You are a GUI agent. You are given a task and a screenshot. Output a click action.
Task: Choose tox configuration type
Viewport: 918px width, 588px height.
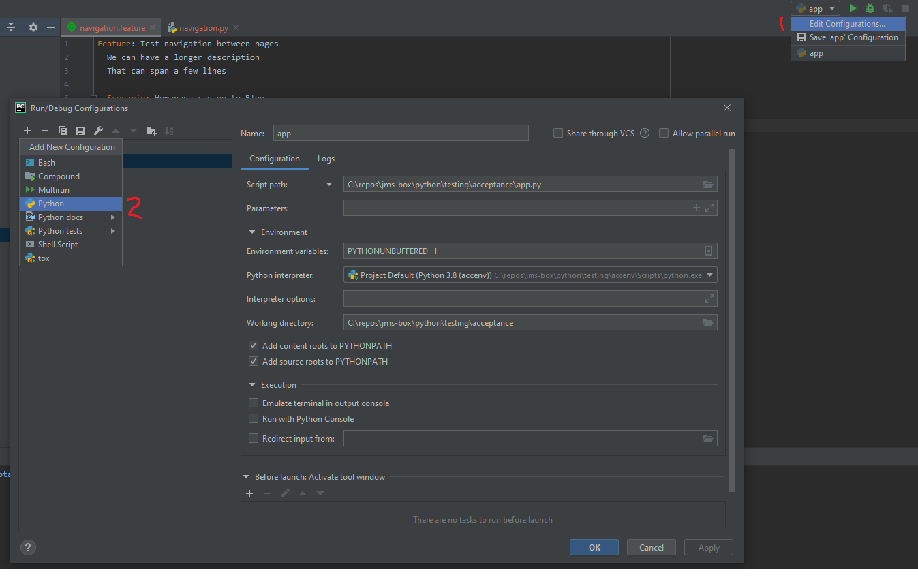71,258
